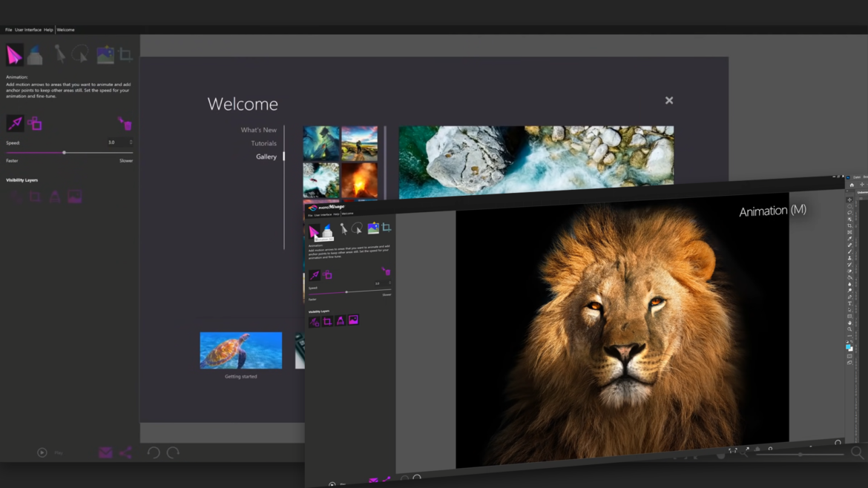Toggle crop visibility layer
Screen dimensions: 868x488
(35, 197)
